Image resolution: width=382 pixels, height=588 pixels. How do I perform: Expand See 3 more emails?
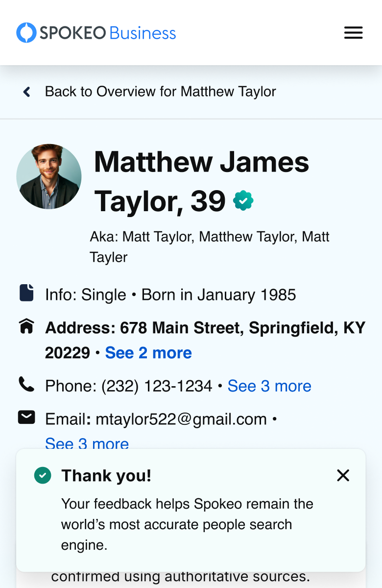[x=87, y=443]
